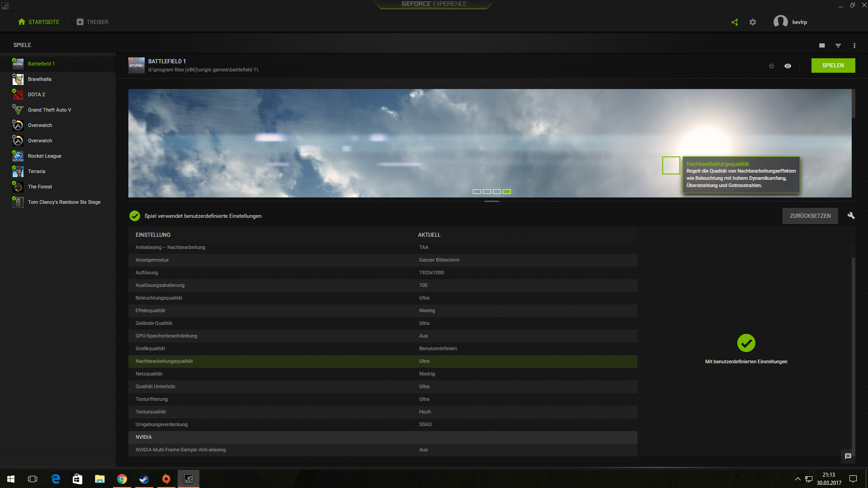Viewport: 868px width, 488px height.
Task: Toggle the eye visibility icon
Action: [788, 66]
